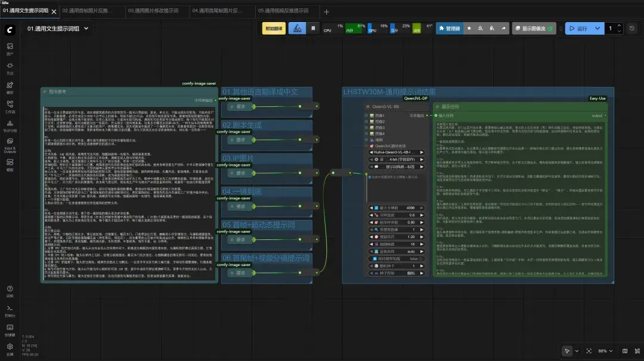Click the 显示图像流 button

click(x=534, y=29)
